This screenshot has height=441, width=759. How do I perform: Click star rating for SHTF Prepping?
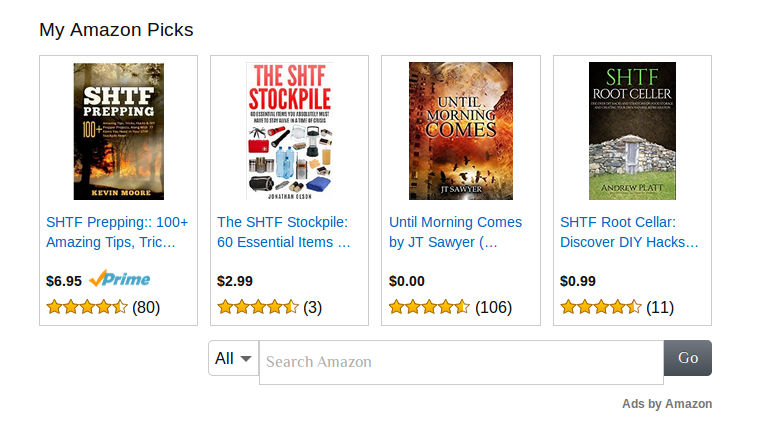coord(87,307)
